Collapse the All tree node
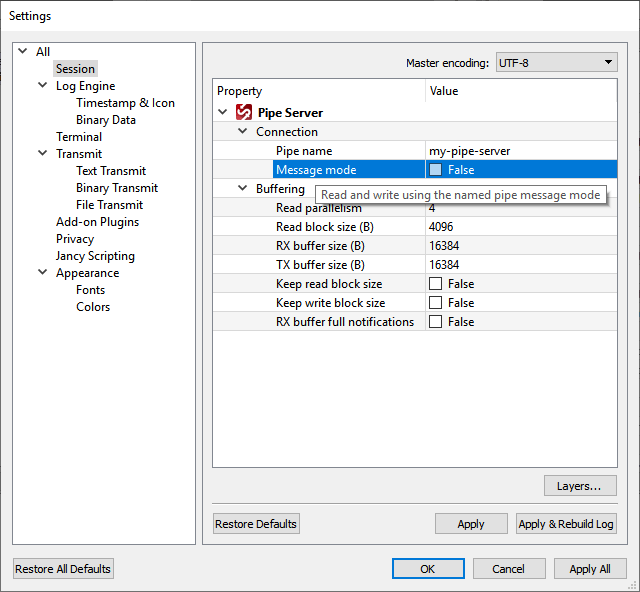The image size is (640, 592). click(23, 51)
